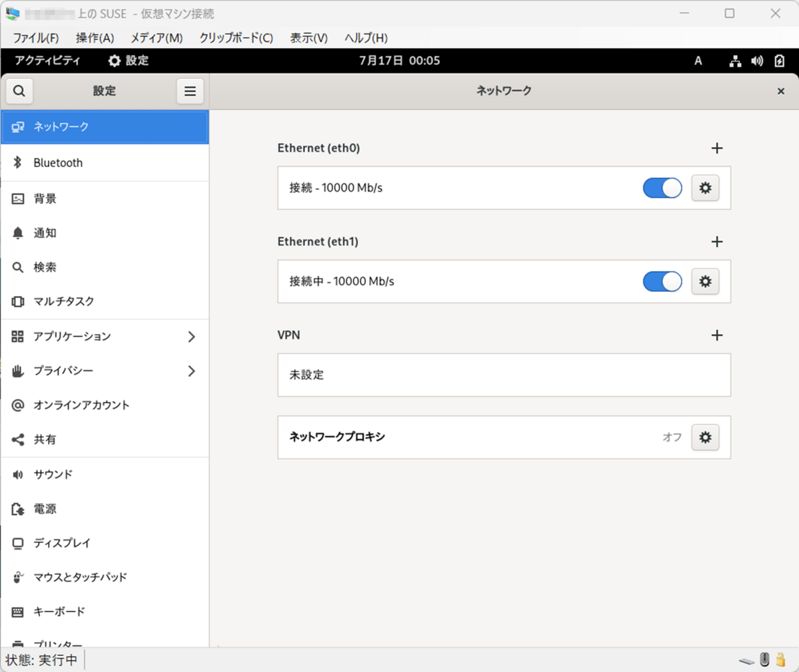Open the メディア(M) menu
This screenshot has height=672, width=799.
click(x=156, y=38)
